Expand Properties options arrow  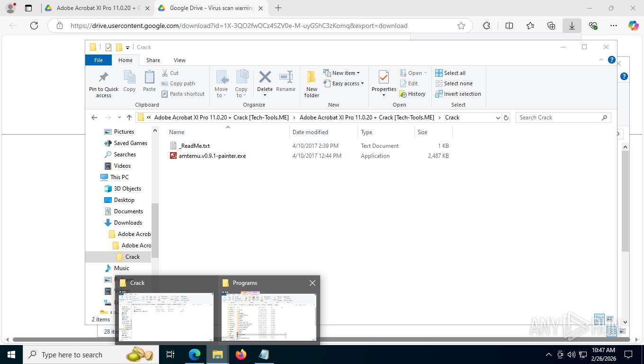coord(384,95)
